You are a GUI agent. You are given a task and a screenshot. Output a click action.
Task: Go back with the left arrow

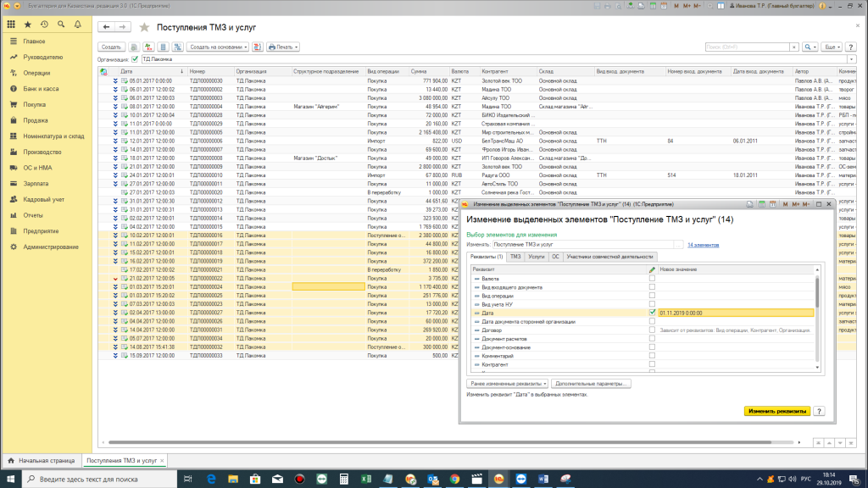[x=106, y=26]
